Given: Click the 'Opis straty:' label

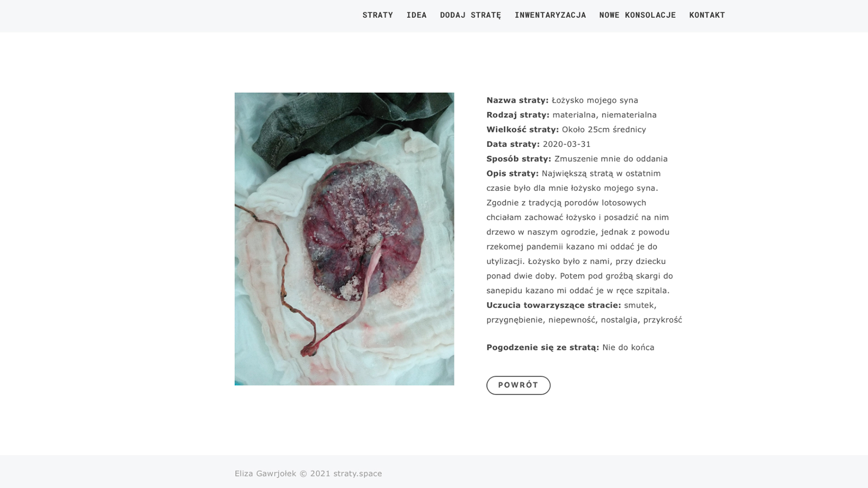Looking at the screenshot, I should [x=512, y=173].
